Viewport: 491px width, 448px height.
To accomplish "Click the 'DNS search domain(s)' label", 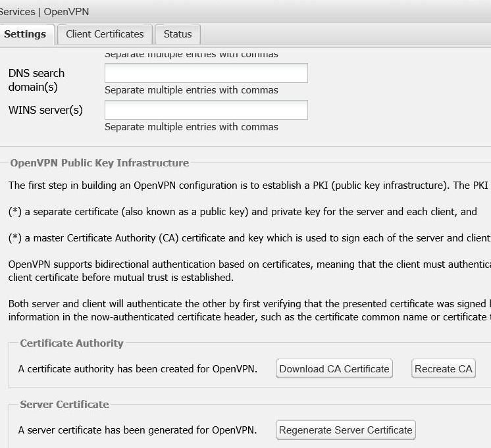I will (36, 80).
